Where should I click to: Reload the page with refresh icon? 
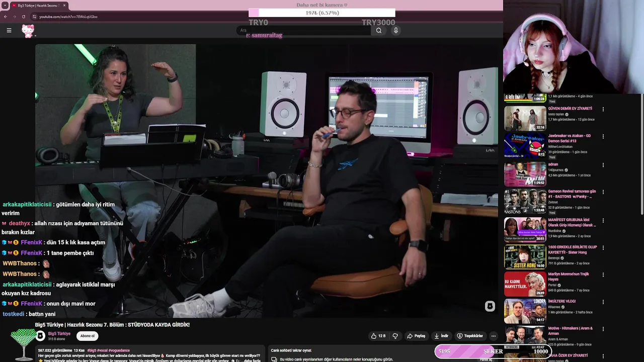click(x=23, y=17)
